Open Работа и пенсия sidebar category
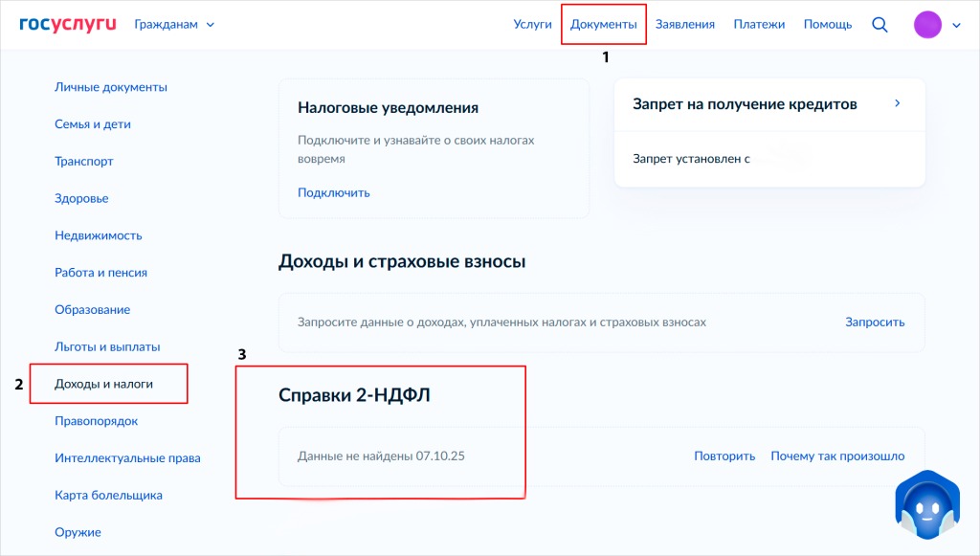The image size is (980, 556). pyautogui.click(x=100, y=273)
